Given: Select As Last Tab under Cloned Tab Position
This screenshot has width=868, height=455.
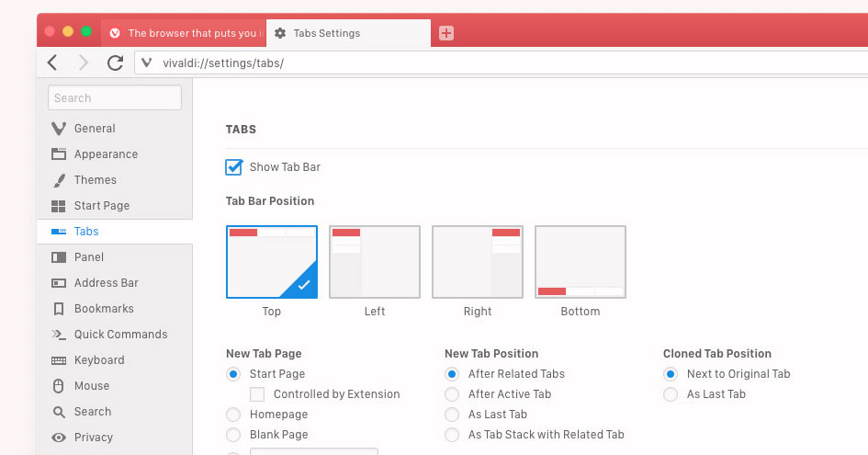Looking at the screenshot, I should click(x=671, y=394).
